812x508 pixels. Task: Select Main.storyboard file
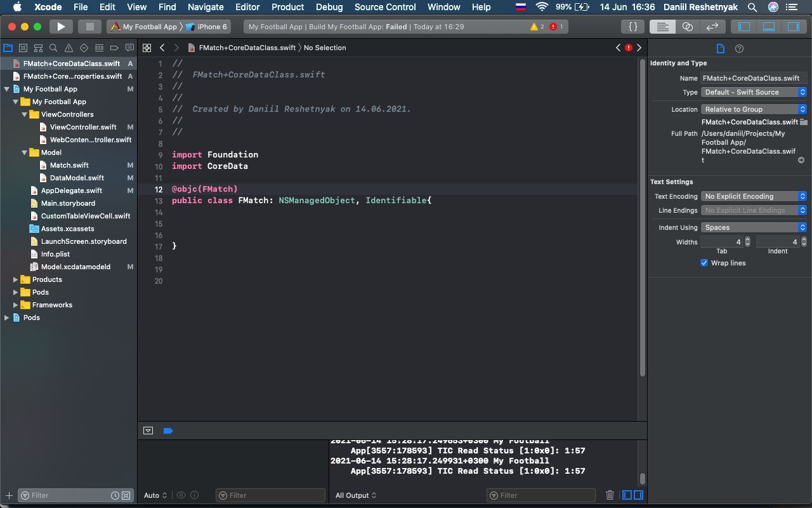(68, 203)
